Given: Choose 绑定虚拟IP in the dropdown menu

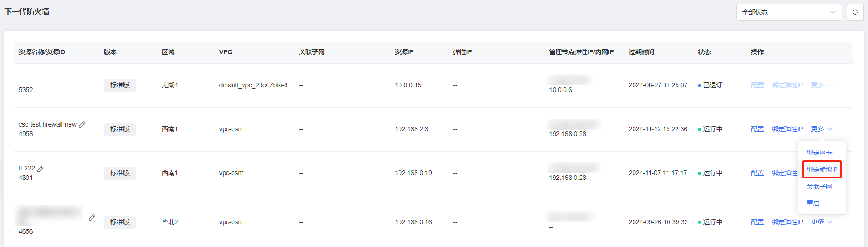Looking at the screenshot, I should [x=822, y=170].
